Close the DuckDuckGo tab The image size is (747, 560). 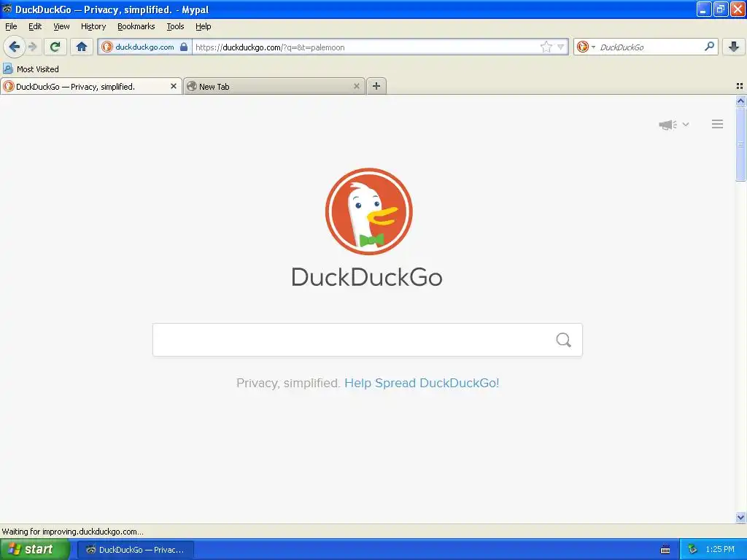[174, 86]
